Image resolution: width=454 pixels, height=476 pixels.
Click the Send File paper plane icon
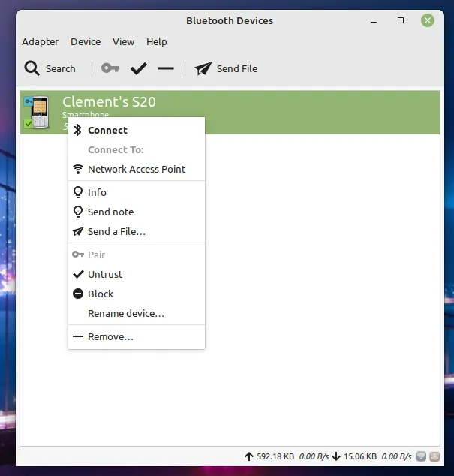(203, 68)
